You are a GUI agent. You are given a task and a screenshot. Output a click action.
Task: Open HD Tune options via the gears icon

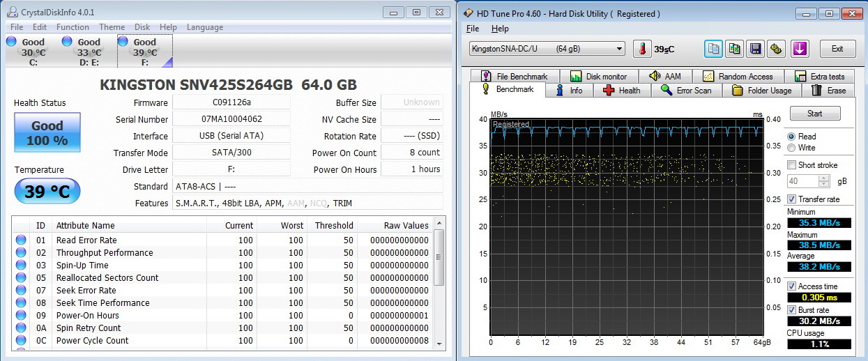coord(777,49)
